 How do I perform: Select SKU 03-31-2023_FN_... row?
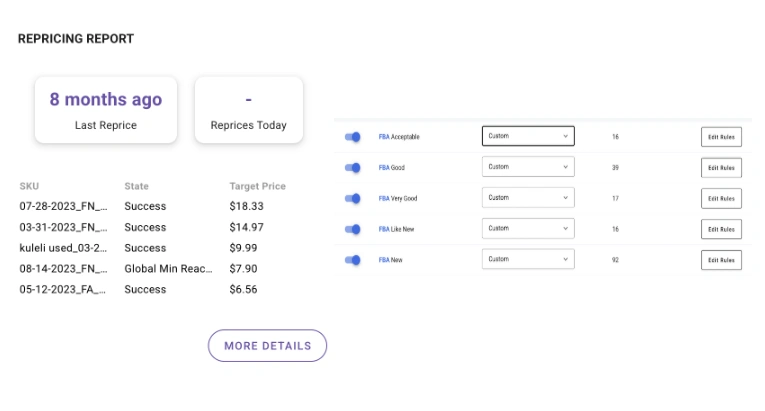[x=153, y=227]
